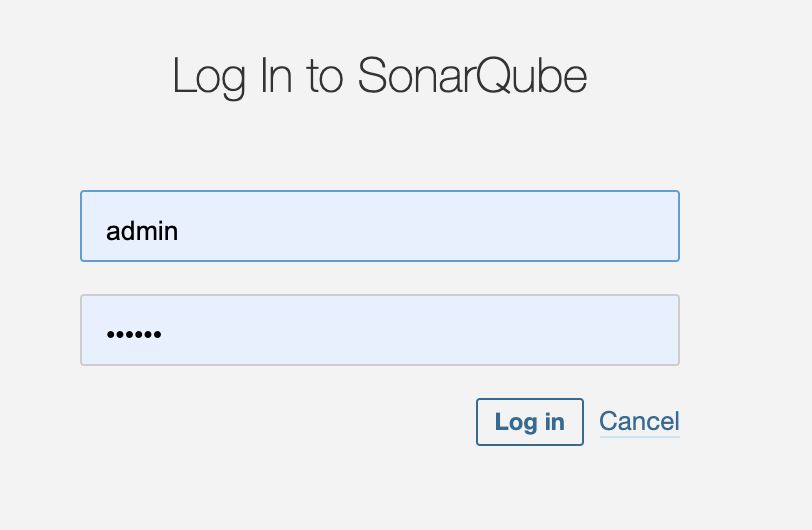
Task: Leave the login form via Cancel
Action: point(639,422)
